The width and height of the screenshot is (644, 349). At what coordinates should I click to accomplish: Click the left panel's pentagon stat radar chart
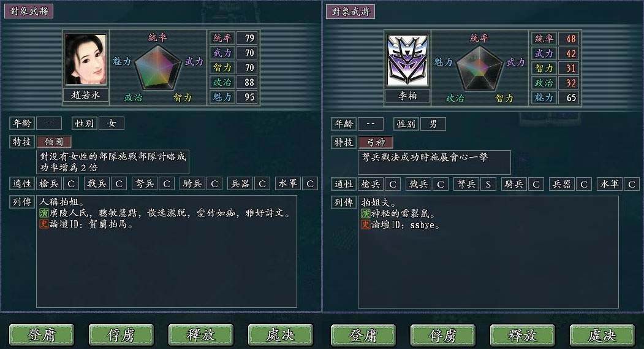click(x=158, y=68)
